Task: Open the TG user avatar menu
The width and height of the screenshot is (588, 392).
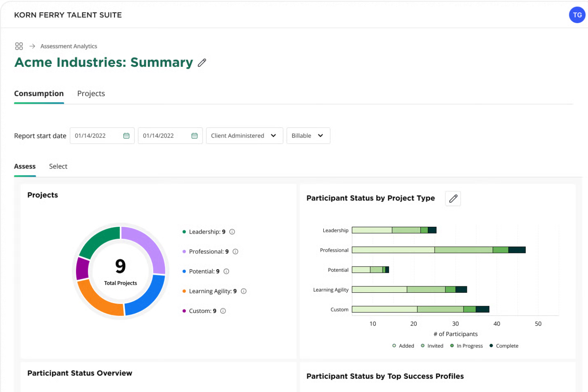Action: click(577, 15)
